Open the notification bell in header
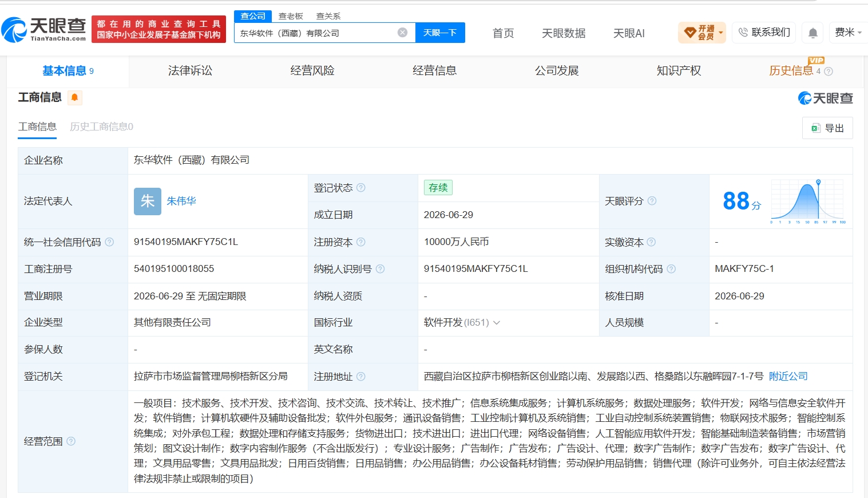Screen dimensions: 868x498 (x=812, y=33)
